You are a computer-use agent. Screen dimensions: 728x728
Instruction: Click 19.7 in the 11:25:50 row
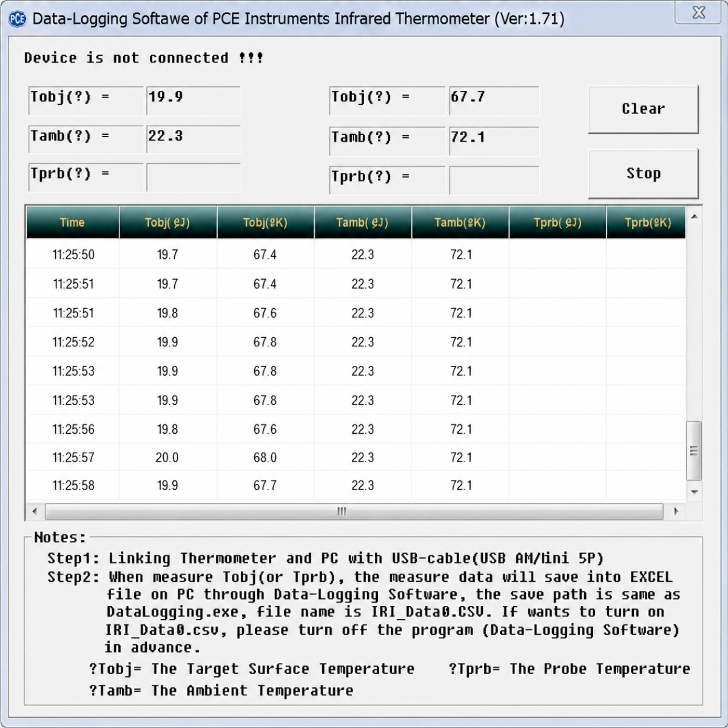(167, 255)
